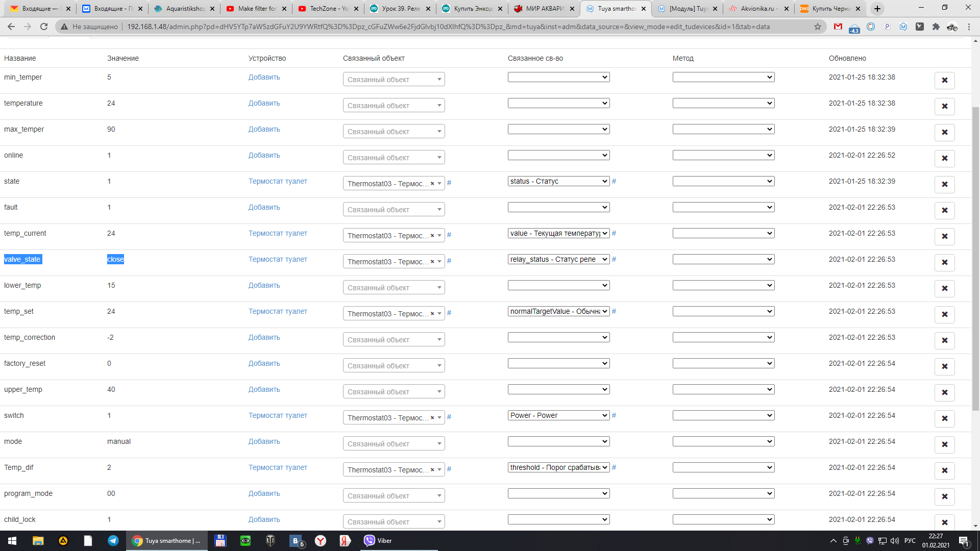Click Добавить link for online row
The height and width of the screenshot is (551, 980).
[x=264, y=155]
